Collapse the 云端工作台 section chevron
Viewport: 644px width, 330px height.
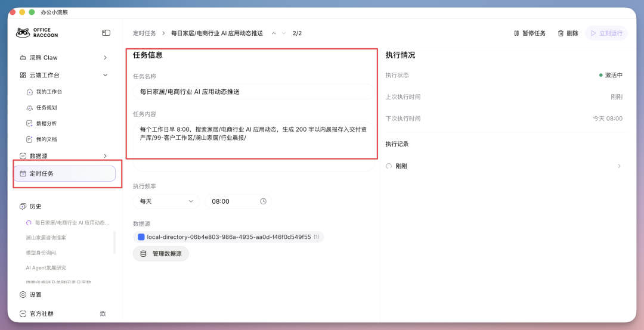click(105, 75)
